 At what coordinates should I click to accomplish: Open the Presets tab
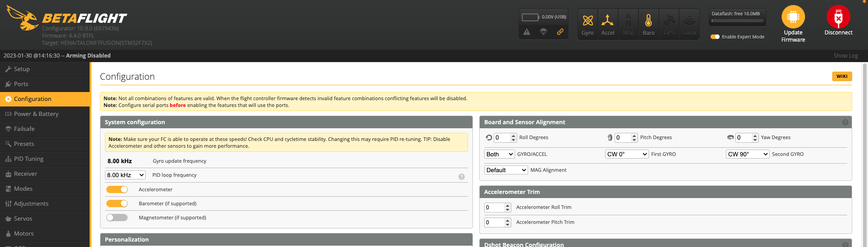coord(45,144)
